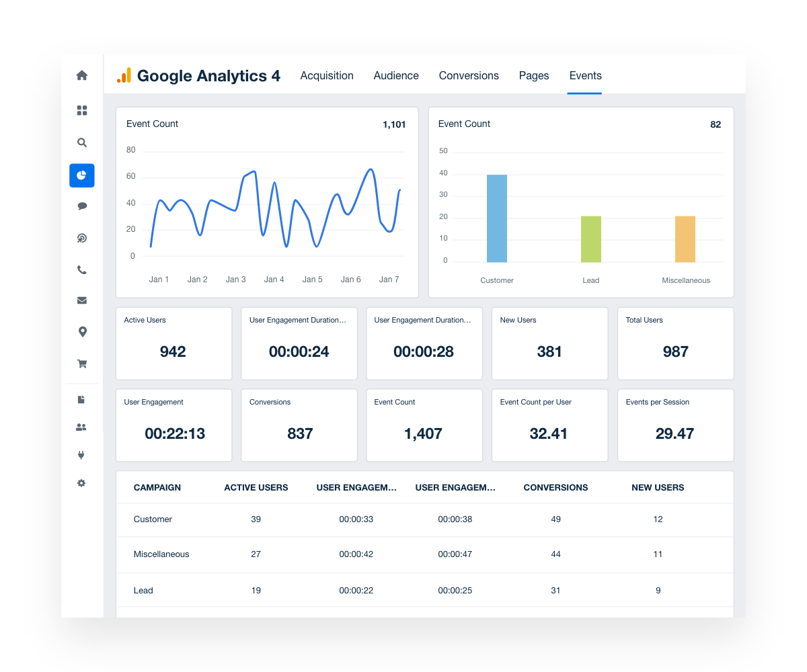
Task: Click the search icon in the sidebar
Action: pyautogui.click(x=81, y=142)
